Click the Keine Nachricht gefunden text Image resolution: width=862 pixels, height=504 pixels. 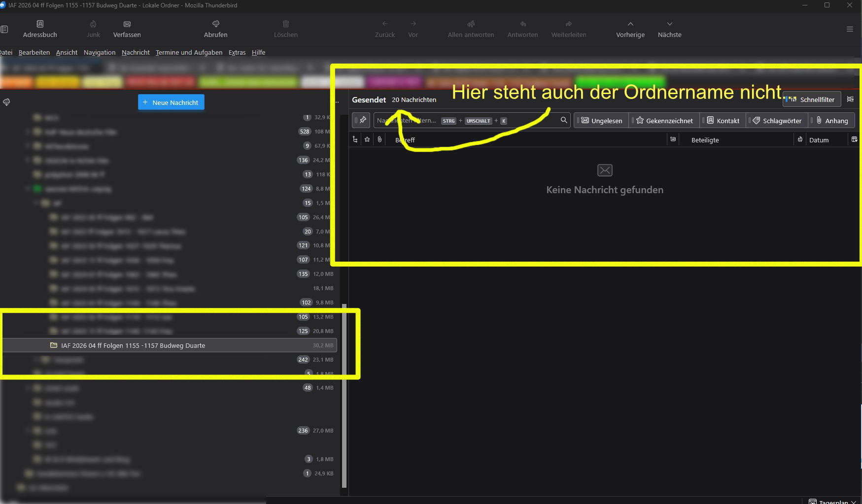[x=605, y=190]
